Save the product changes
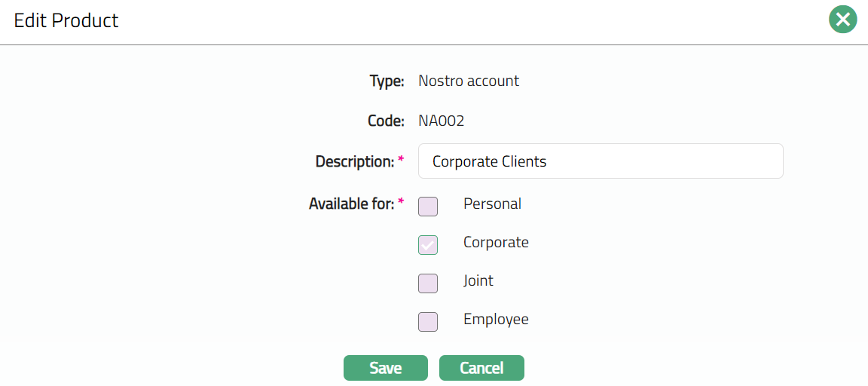Viewport: 868px width, 386px height. pyautogui.click(x=385, y=368)
